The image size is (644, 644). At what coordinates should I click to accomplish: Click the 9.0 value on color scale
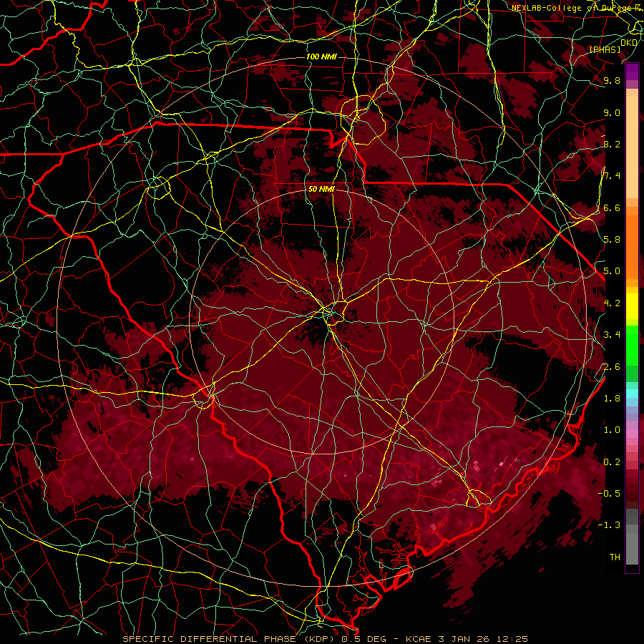pos(612,112)
